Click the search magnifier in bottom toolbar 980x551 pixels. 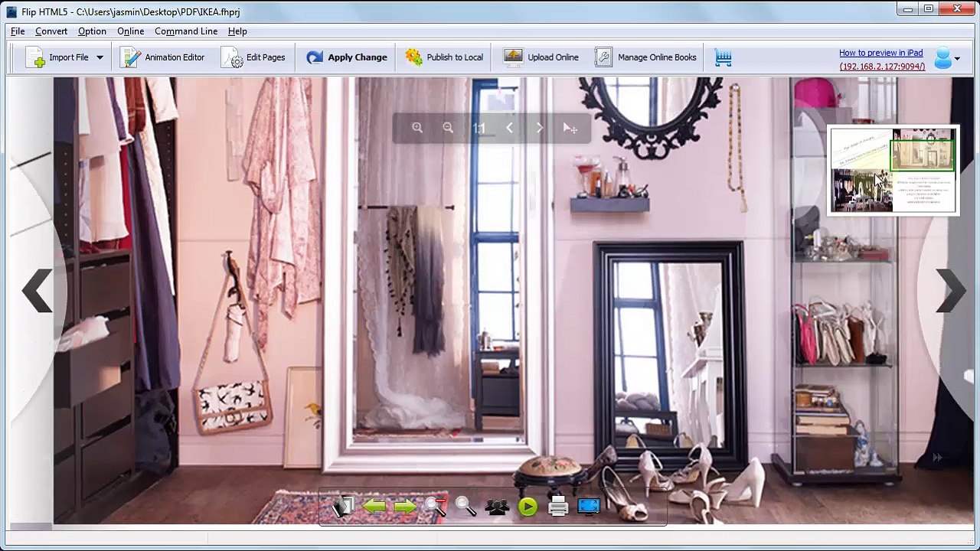(466, 506)
